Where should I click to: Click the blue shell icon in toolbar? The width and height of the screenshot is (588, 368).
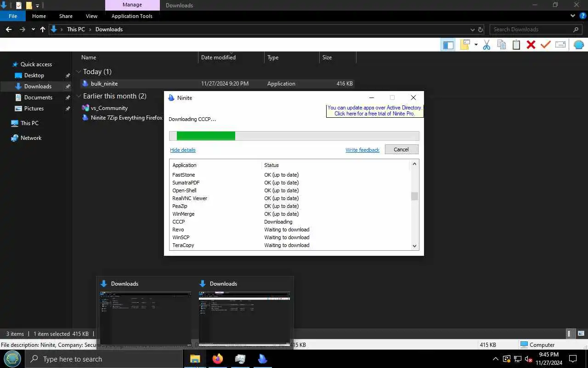tap(579, 45)
